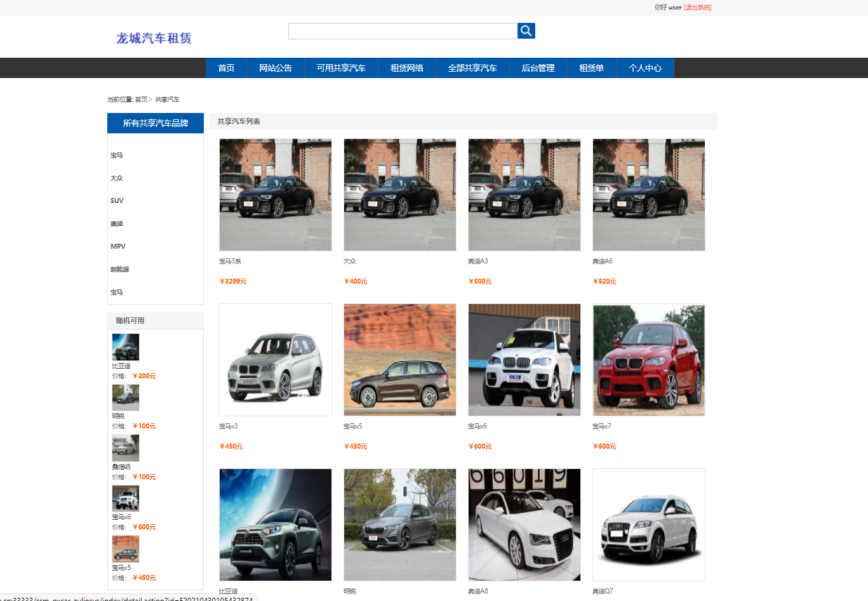Open the large 明锐 photo in car list

[400, 525]
